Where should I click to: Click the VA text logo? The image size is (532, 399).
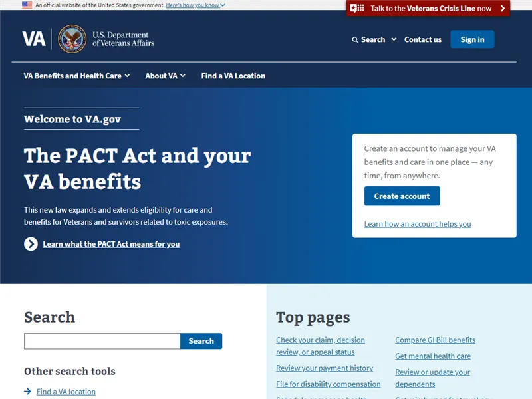coord(34,39)
